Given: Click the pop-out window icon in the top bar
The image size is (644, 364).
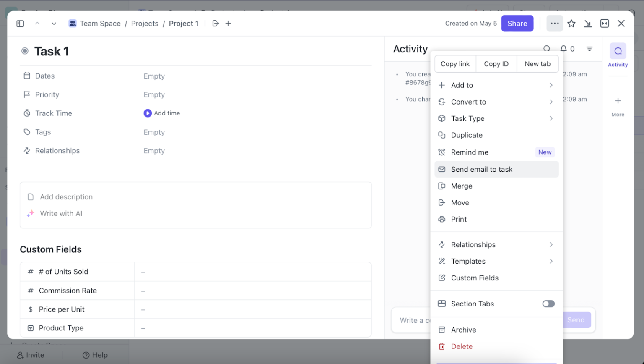Looking at the screenshot, I should (604, 24).
